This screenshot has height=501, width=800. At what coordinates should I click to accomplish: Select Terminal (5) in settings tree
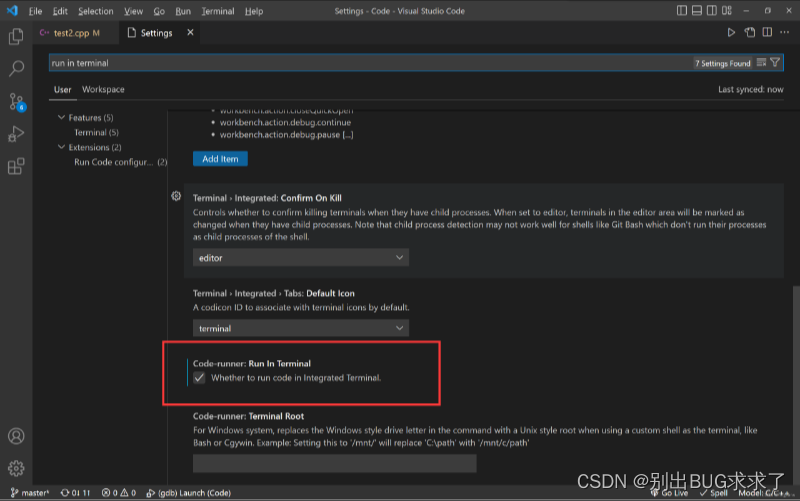pyautogui.click(x=96, y=132)
